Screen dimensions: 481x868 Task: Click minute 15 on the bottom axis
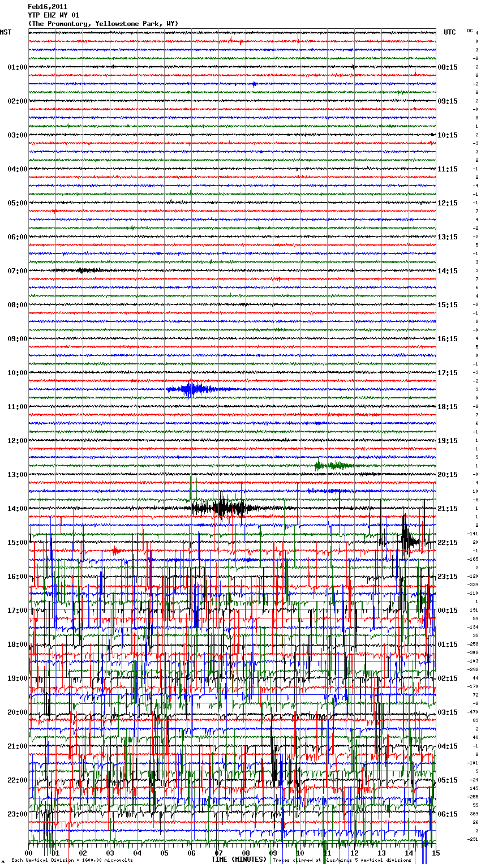pos(435,853)
